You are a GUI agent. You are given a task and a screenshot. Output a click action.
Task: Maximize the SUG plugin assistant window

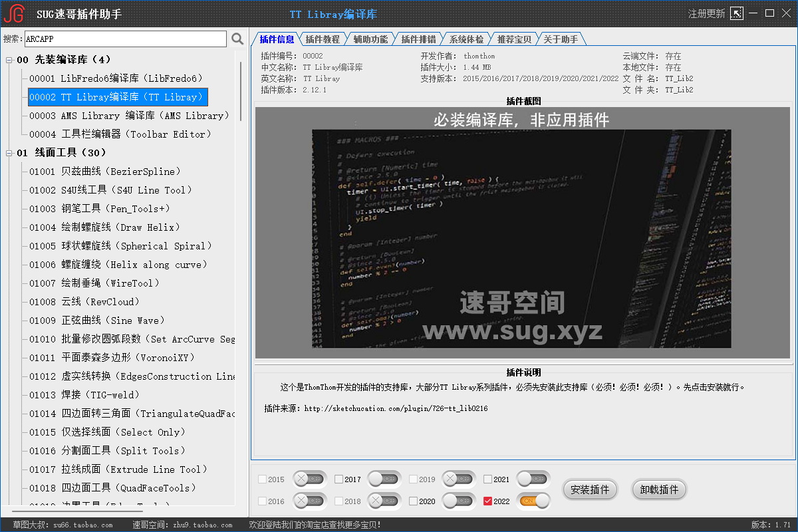click(x=769, y=13)
